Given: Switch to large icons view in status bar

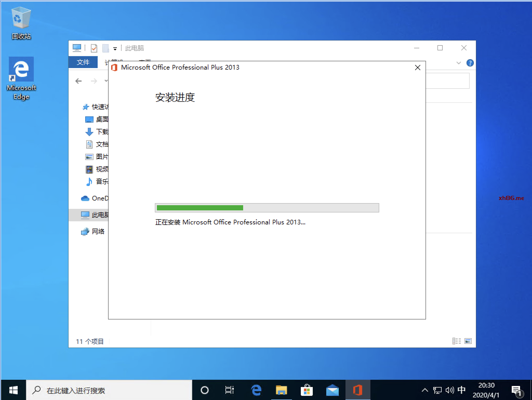Looking at the screenshot, I should point(468,341).
